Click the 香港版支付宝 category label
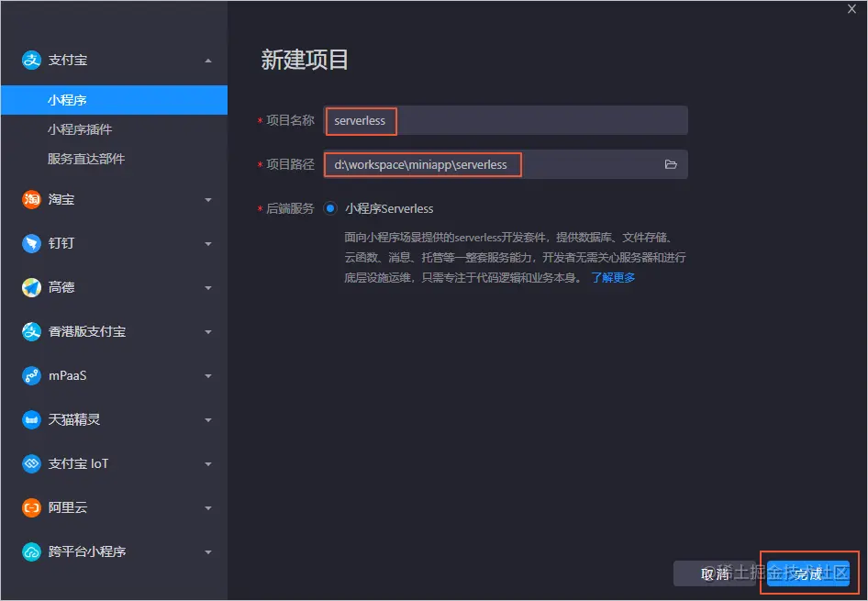Screen dimensions: 868x601 pos(87,331)
